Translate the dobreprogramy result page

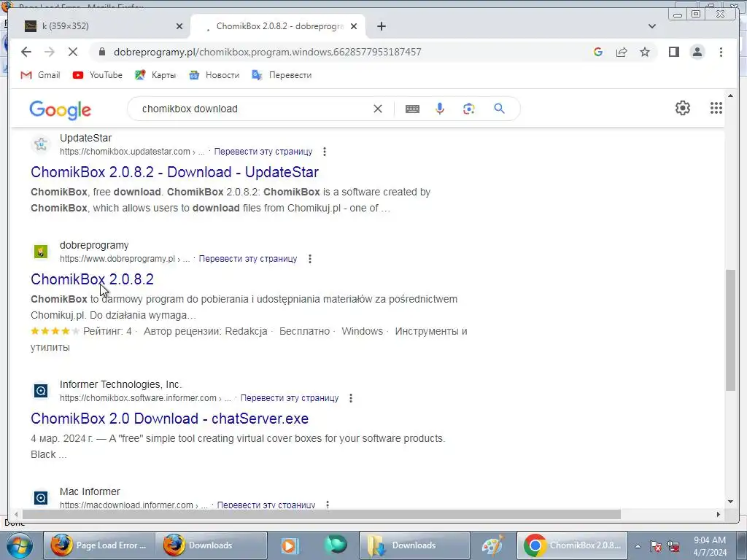[x=248, y=259]
